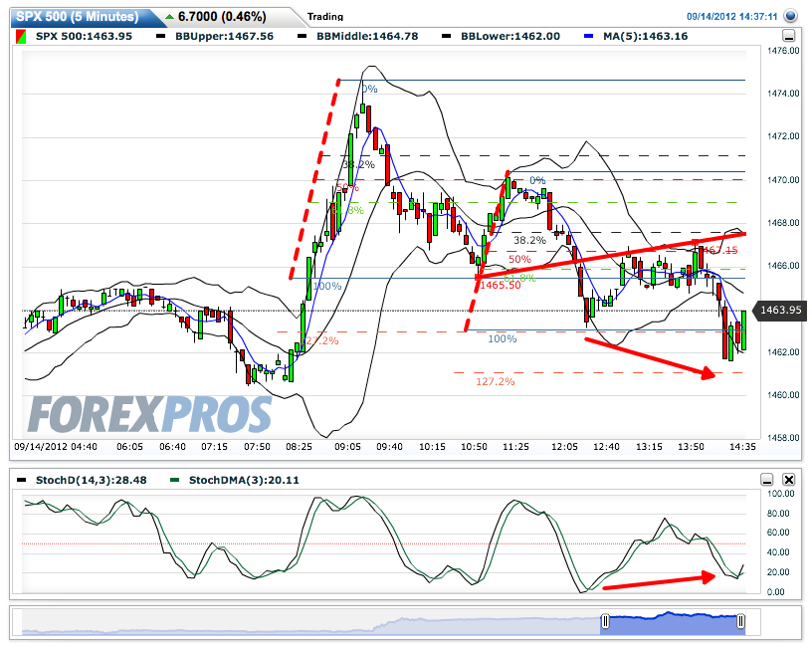This screenshot has width=812, height=648.
Task: Click the left handle of range navigator
Action: tap(605, 621)
